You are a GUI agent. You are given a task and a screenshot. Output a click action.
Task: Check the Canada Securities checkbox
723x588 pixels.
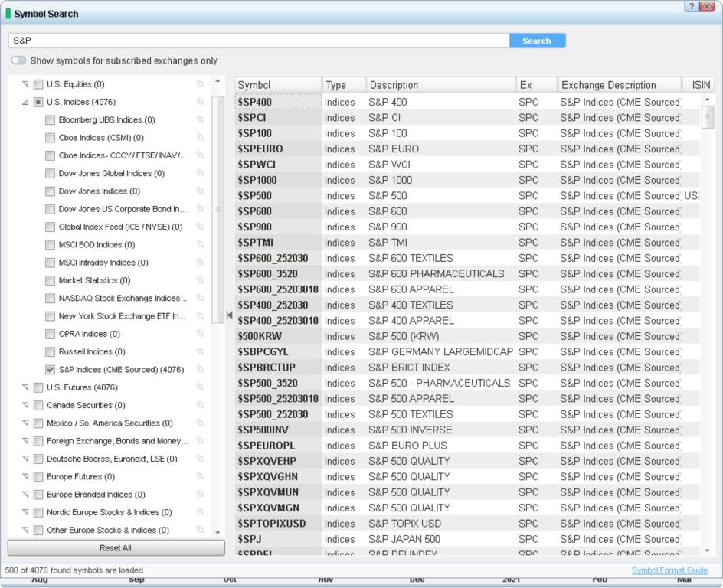point(39,406)
